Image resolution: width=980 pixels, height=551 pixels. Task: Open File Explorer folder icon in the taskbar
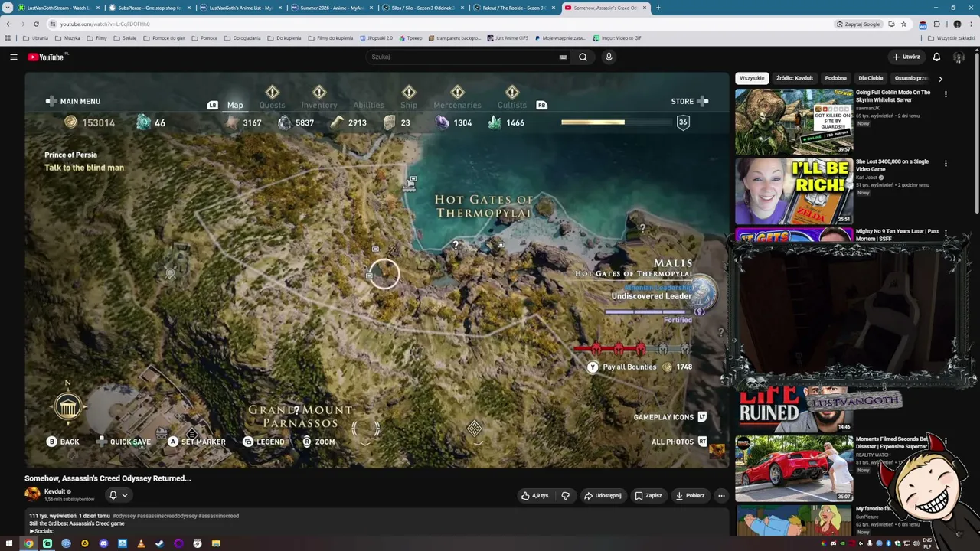pyautogui.click(x=216, y=543)
